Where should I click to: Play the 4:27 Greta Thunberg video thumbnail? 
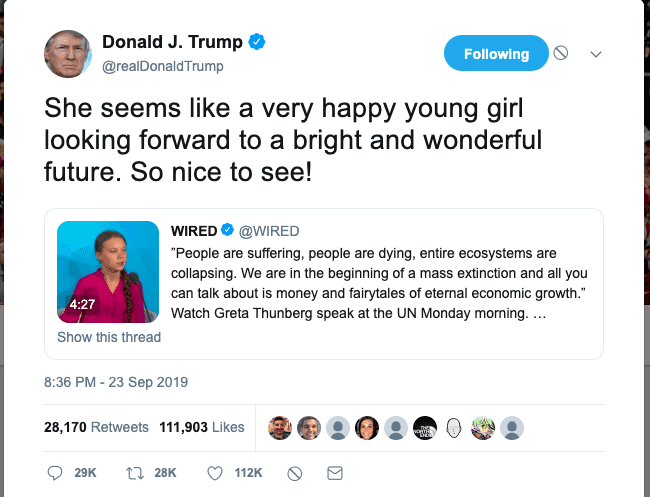point(108,271)
